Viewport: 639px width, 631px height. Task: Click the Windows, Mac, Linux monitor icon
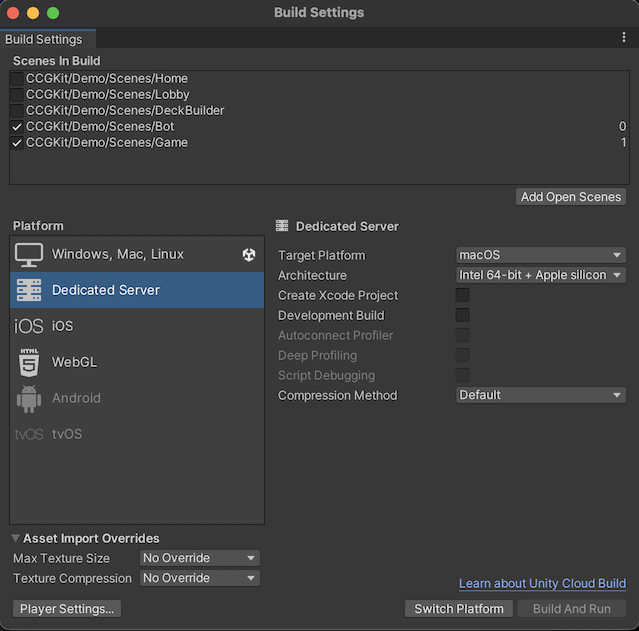[x=29, y=254]
